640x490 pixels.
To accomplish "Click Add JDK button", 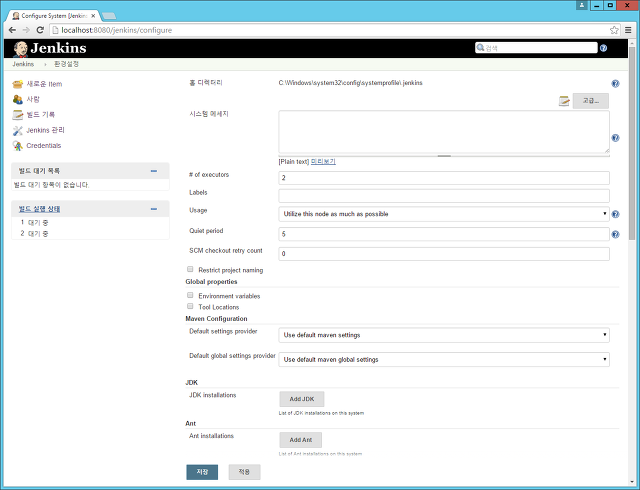I will pyautogui.click(x=302, y=399).
